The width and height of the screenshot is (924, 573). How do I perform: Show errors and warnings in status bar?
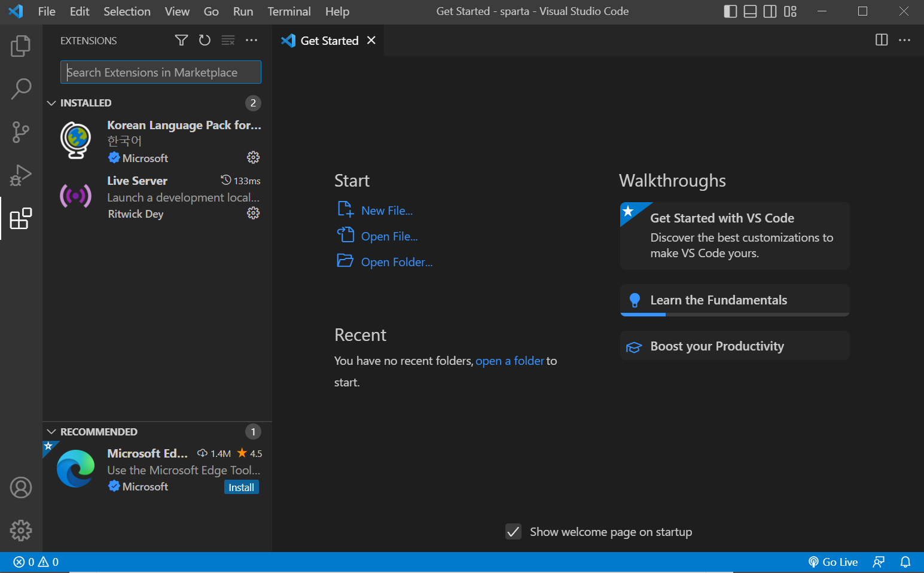point(36,562)
